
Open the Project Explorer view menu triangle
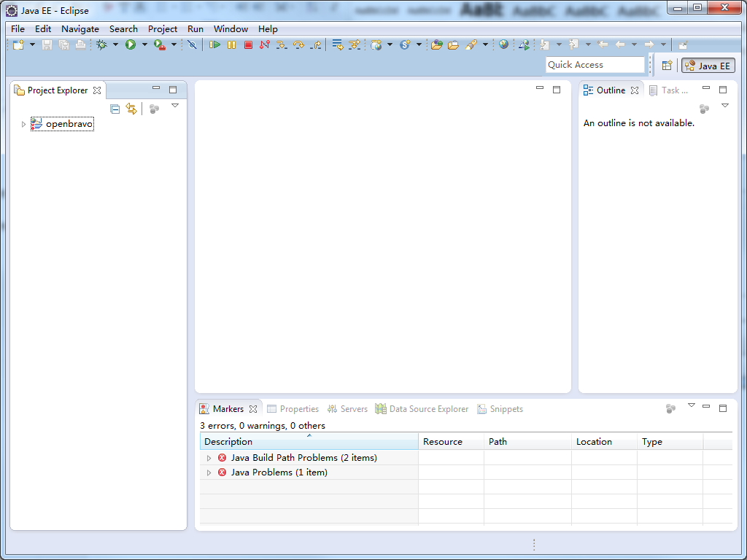175,106
